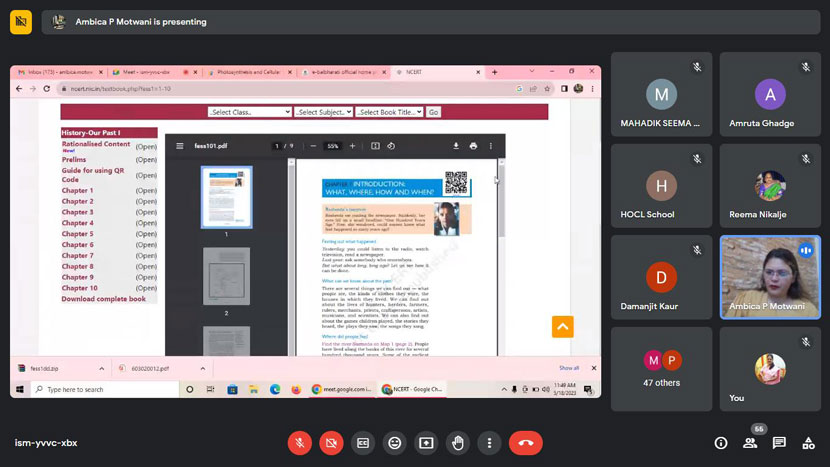Click the Go button
The image size is (830, 467).
point(434,112)
